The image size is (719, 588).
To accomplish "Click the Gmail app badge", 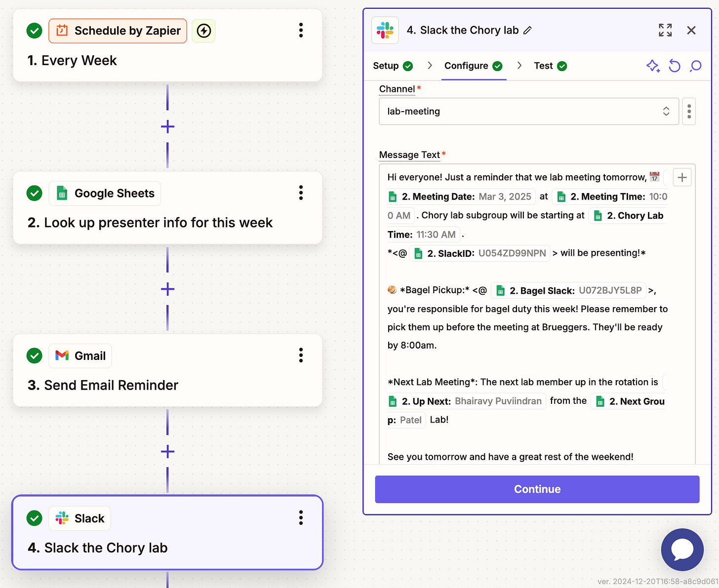I will (x=80, y=355).
